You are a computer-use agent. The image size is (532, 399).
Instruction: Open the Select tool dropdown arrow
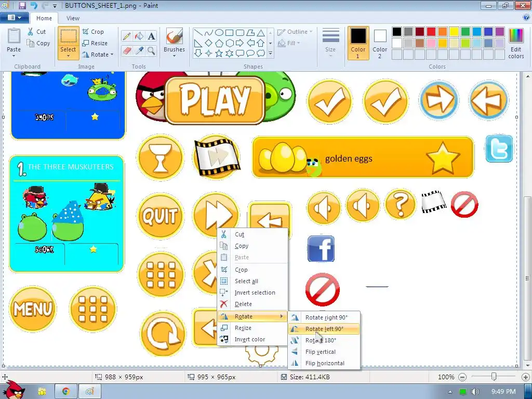(68, 56)
